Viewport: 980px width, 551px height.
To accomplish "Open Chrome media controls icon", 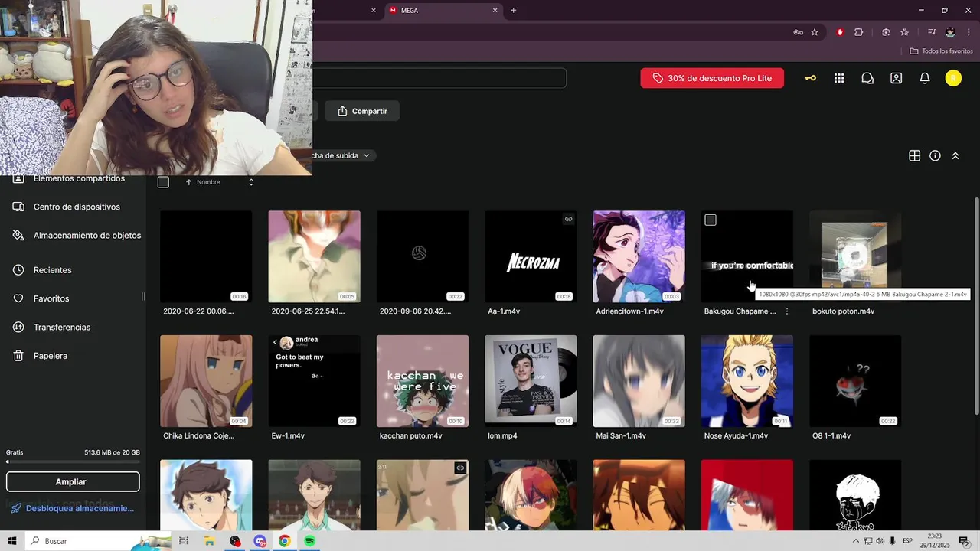I will pyautogui.click(x=931, y=32).
